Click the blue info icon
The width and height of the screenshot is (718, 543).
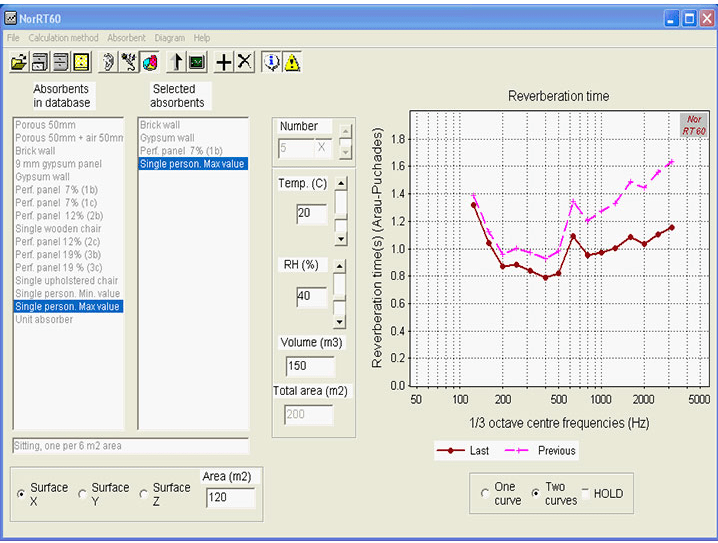click(271, 62)
